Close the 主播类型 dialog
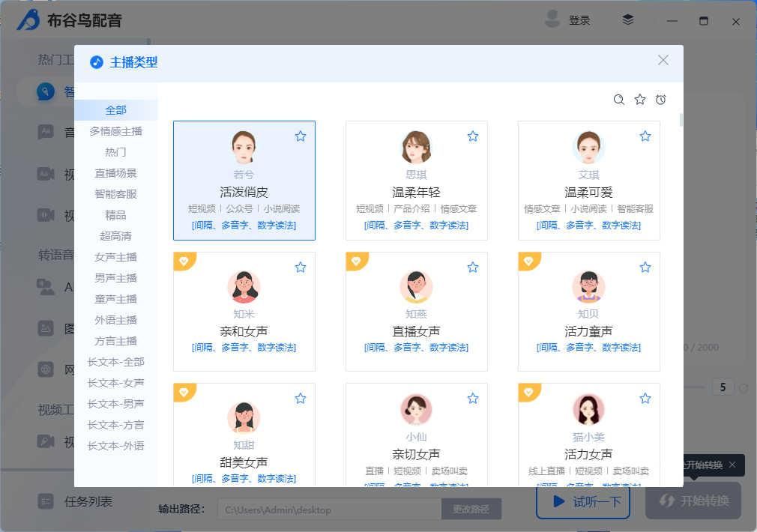The width and height of the screenshot is (757, 532). click(x=663, y=60)
